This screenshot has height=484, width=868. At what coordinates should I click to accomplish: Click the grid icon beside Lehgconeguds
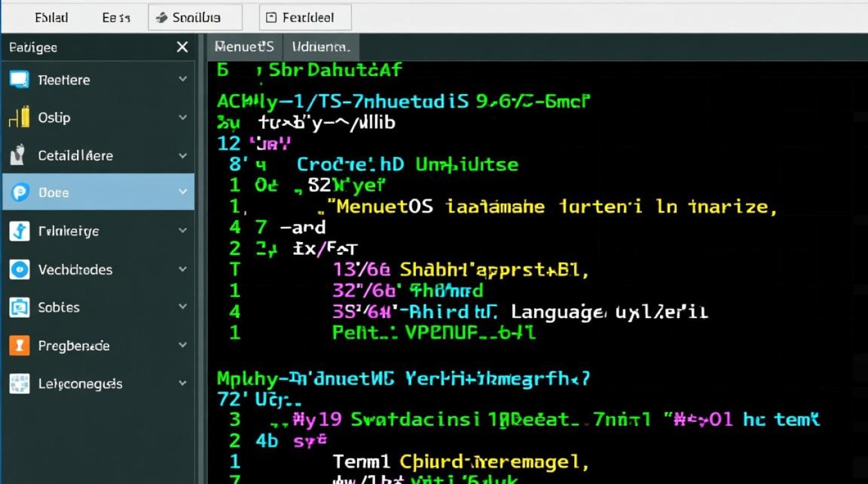tap(19, 384)
